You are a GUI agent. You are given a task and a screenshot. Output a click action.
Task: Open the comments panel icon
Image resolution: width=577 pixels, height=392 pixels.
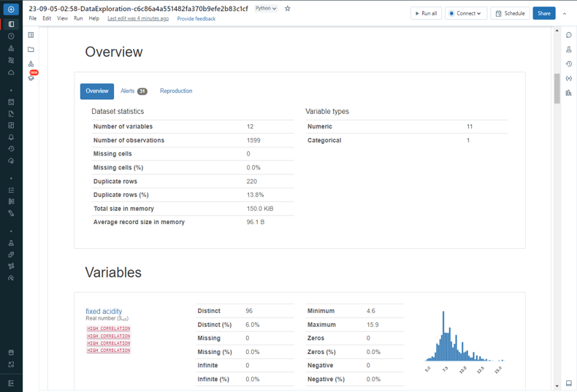(569, 35)
